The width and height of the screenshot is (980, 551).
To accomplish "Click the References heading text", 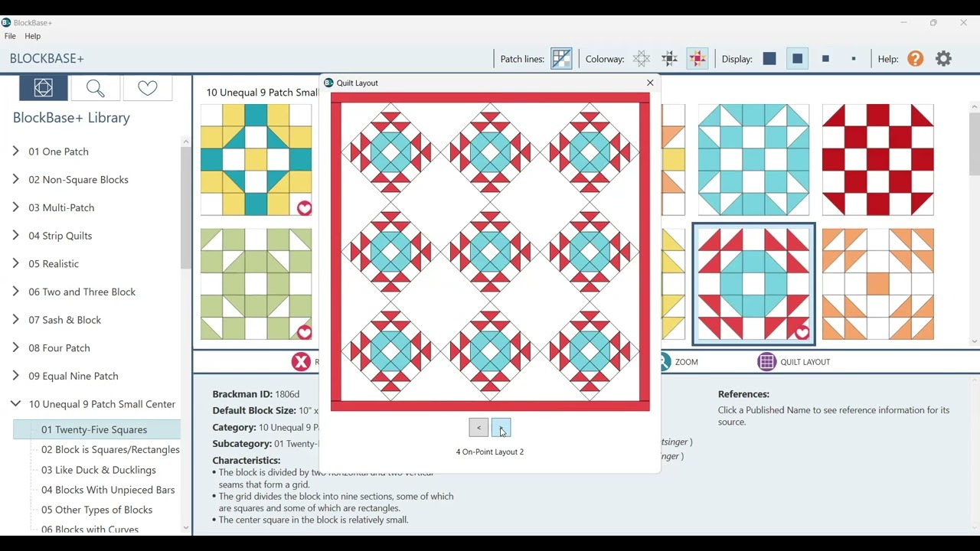I will tap(743, 394).
